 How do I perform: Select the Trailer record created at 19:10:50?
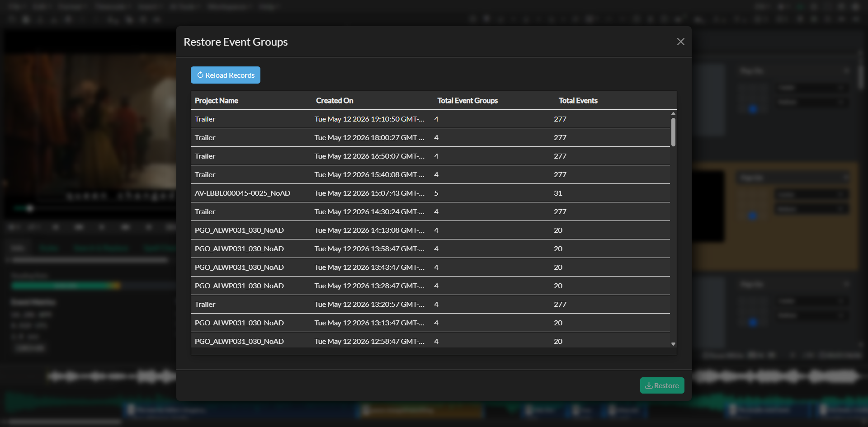coord(430,119)
